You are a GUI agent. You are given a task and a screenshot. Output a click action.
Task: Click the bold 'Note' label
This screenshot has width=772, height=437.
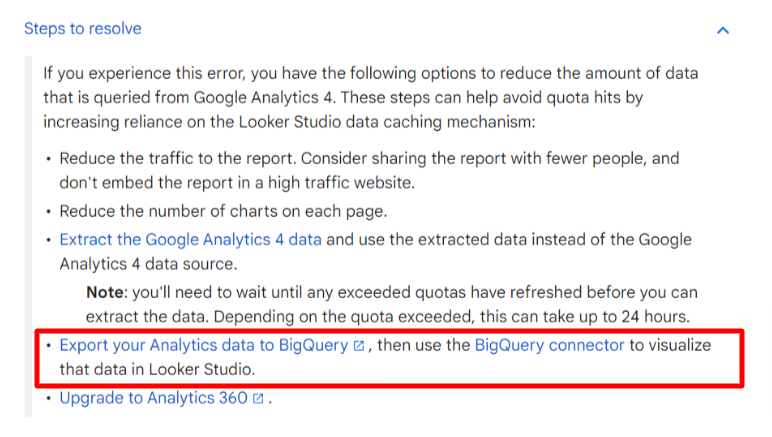coord(105,292)
